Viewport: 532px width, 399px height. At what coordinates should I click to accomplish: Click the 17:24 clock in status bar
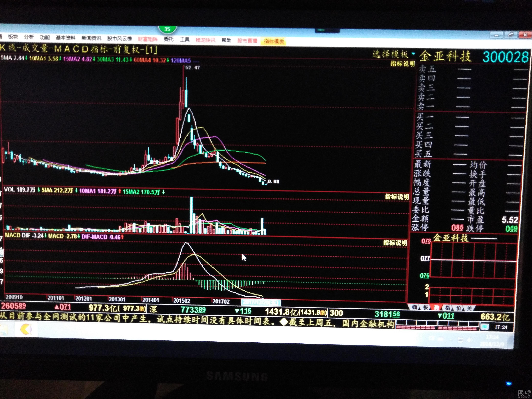501,327
